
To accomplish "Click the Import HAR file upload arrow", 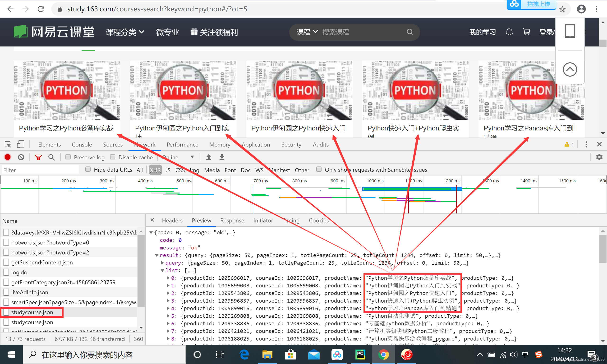I will (x=208, y=157).
